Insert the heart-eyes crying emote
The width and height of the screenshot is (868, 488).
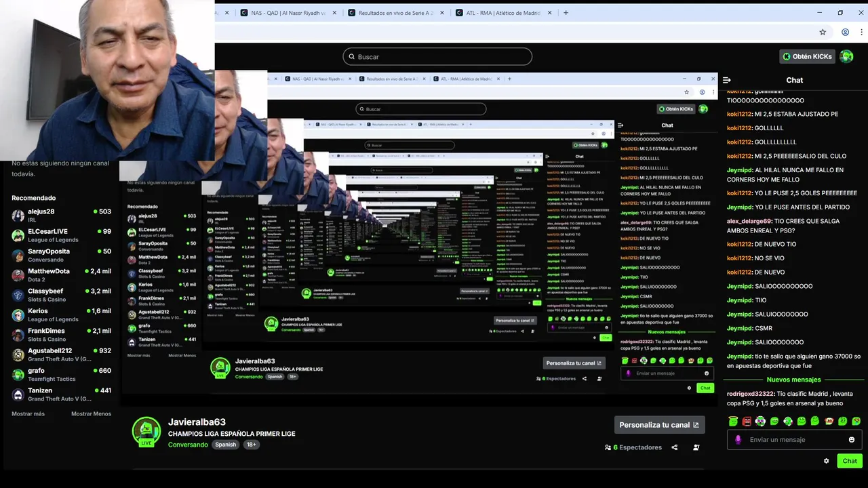[x=856, y=421]
